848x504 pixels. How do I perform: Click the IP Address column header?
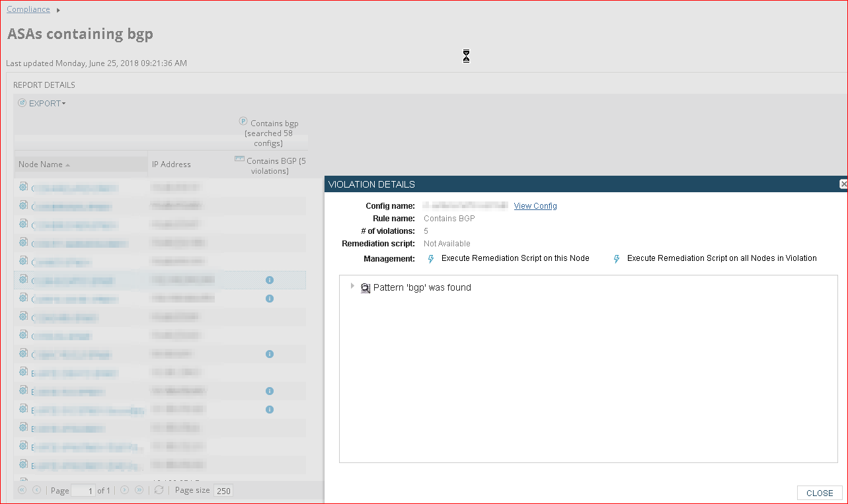[x=171, y=164]
